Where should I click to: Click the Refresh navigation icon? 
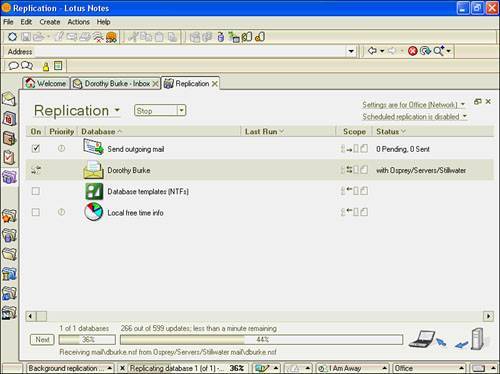(x=425, y=51)
